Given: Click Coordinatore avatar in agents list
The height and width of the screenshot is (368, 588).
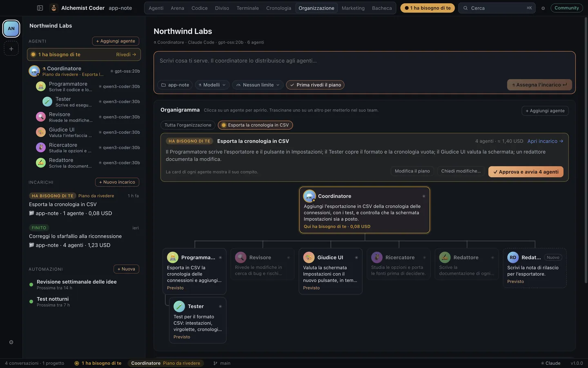Looking at the screenshot, I should pos(34,71).
